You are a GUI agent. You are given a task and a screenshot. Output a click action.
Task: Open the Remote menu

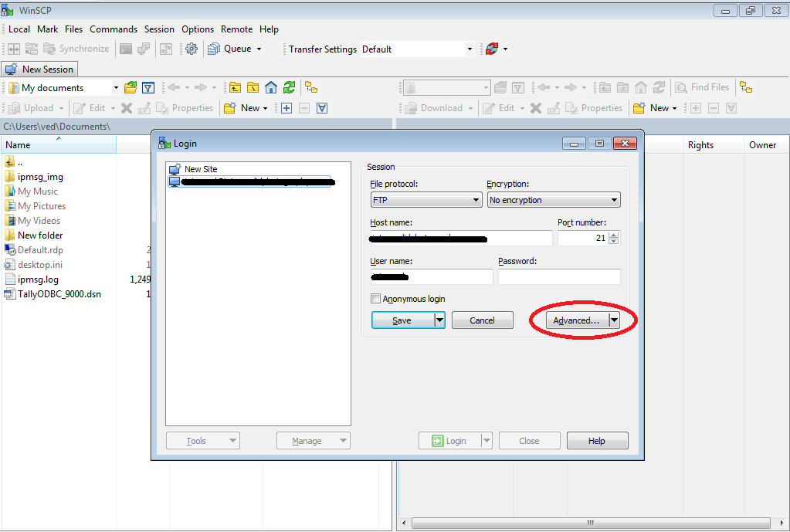[x=237, y=29]
